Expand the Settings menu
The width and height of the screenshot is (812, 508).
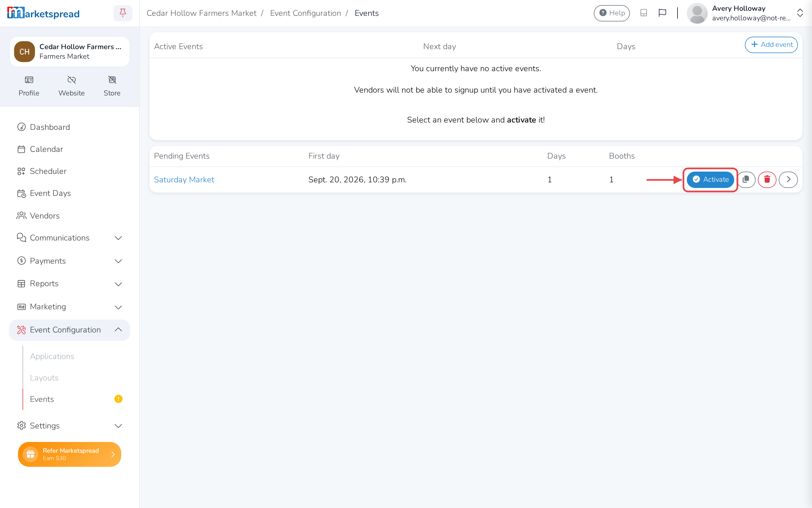coord(69,426)
